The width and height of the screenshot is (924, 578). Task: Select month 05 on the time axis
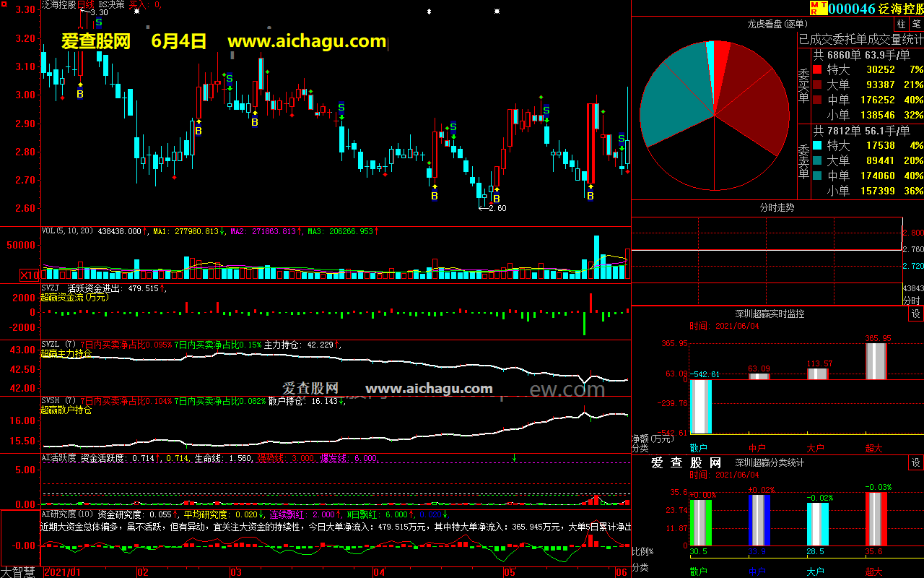pyautogui.click(x=510, y=572)
